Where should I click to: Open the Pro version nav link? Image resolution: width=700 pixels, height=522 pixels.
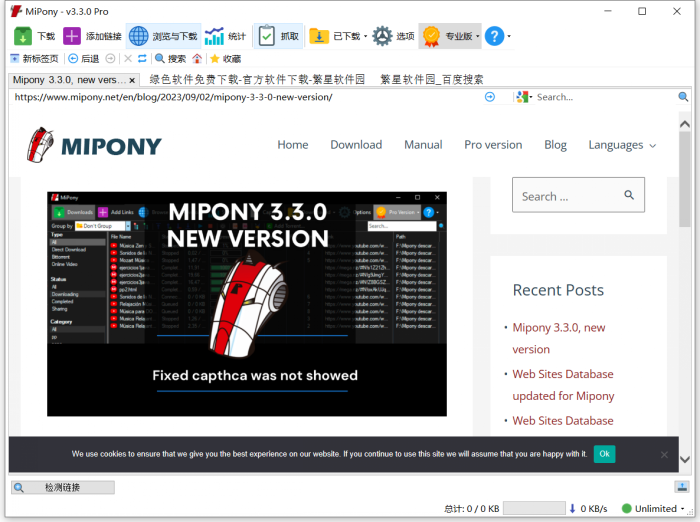click(x=493, y=145)
